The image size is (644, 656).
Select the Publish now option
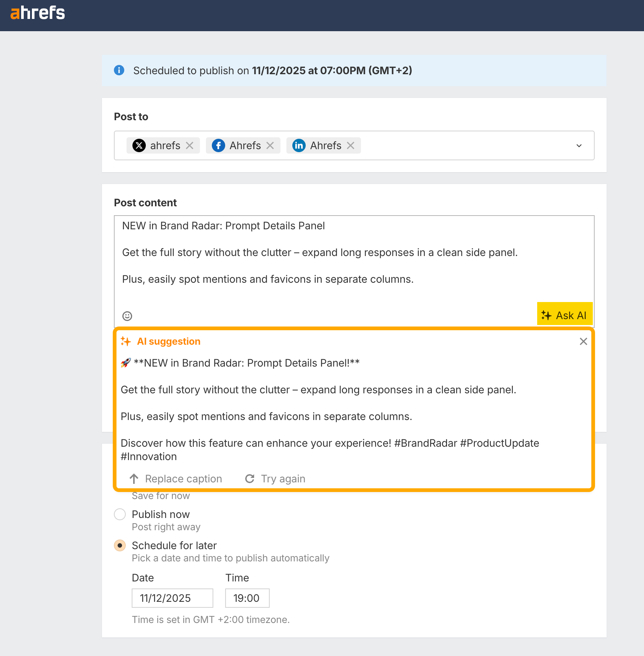[x=120, y=515]
